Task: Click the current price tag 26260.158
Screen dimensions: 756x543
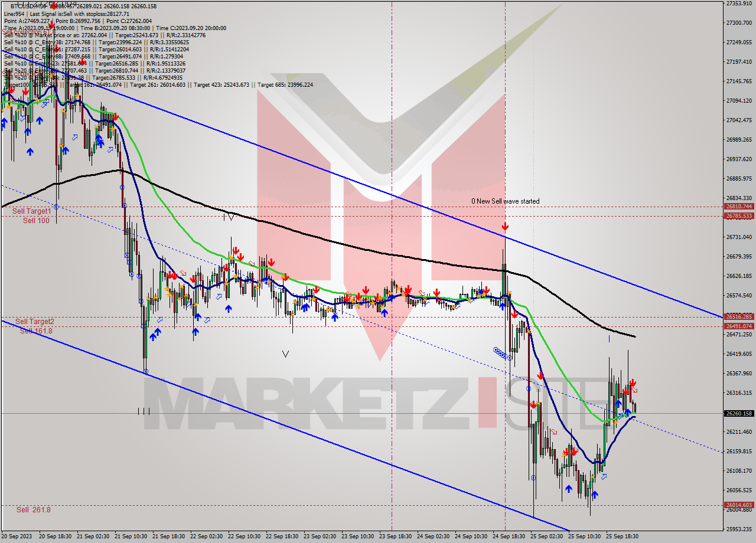Action: (x=739, y=413)
